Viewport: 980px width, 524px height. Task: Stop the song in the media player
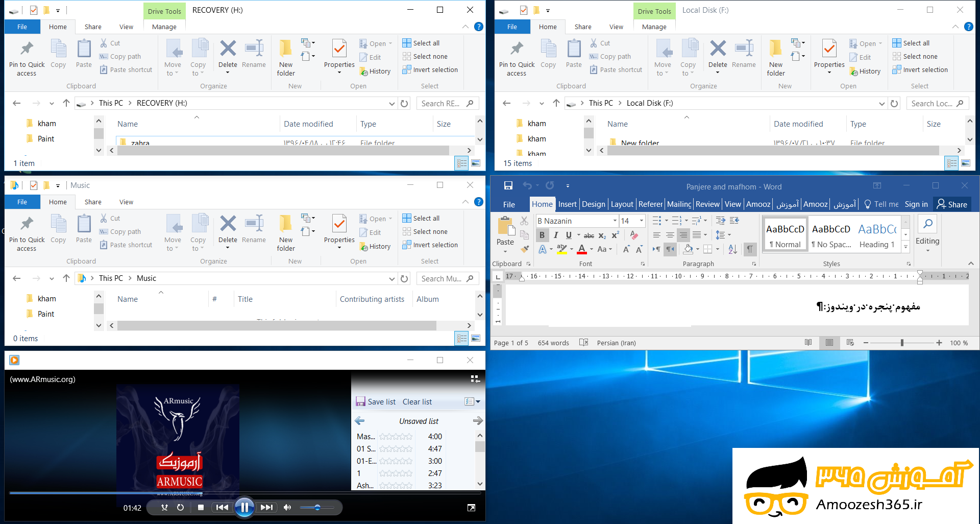click(x=201, y=507)
